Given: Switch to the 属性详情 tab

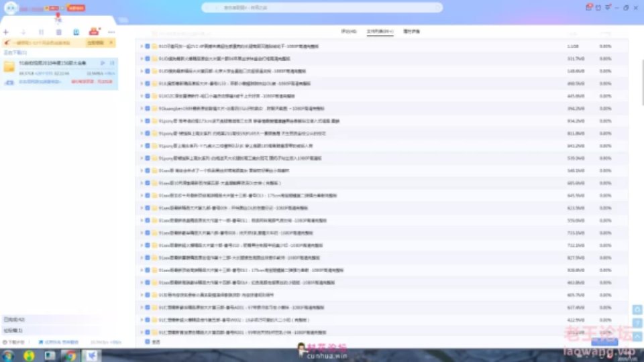Looking at the screenshot, I should coord(411,32).
